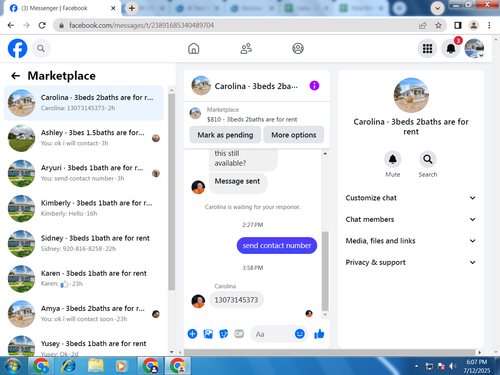Open Ashley 3bes 1.5baths conversation
500x375 pixels.
[x=84, y=138]
